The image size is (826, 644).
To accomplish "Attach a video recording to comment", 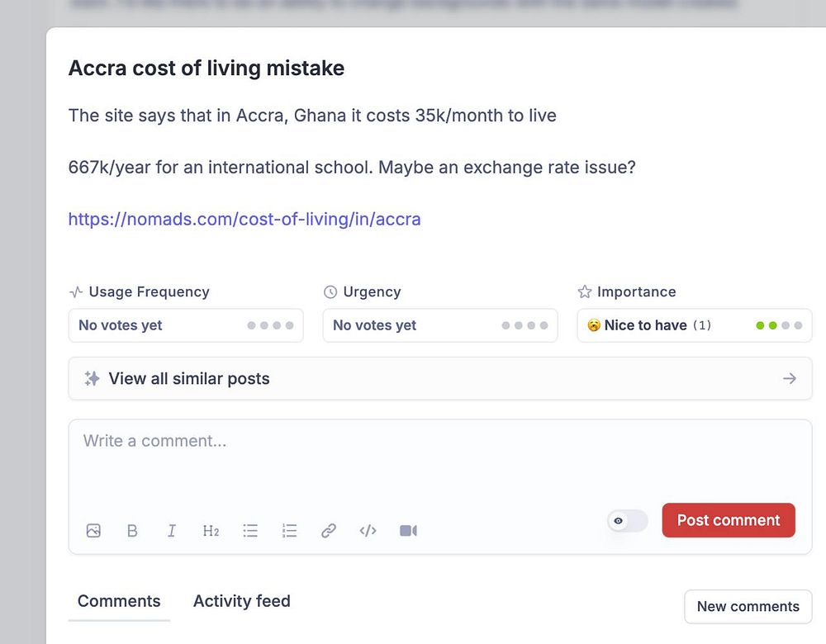I will [408, 531].
